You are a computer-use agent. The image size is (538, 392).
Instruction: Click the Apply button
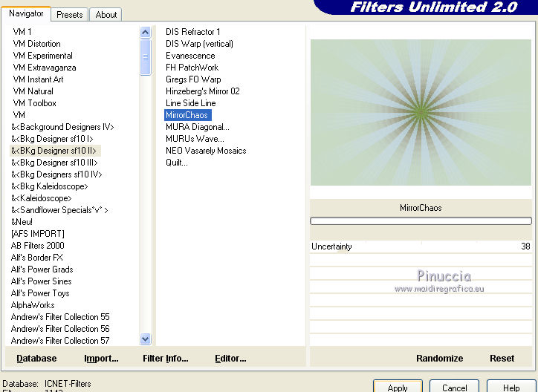pyautogui.click(x=398, y=388)
